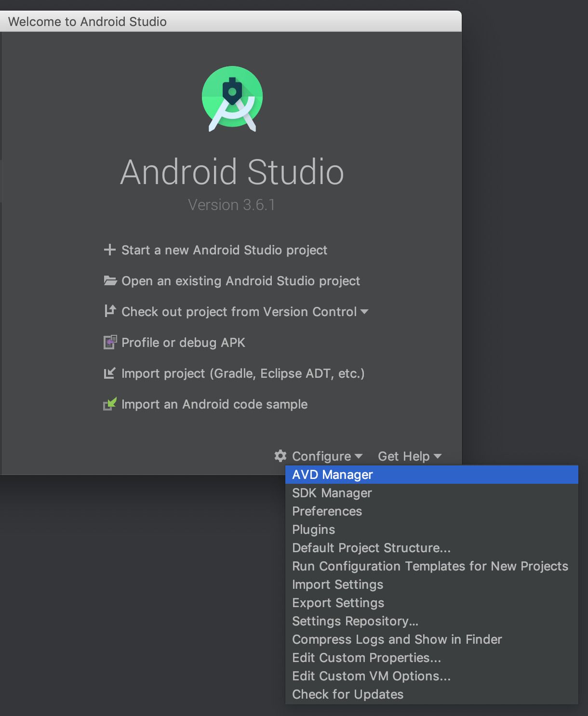588x716 pixels.
Task: Open SDK Manager from Configure menu
Action: [x=432, y=493]
